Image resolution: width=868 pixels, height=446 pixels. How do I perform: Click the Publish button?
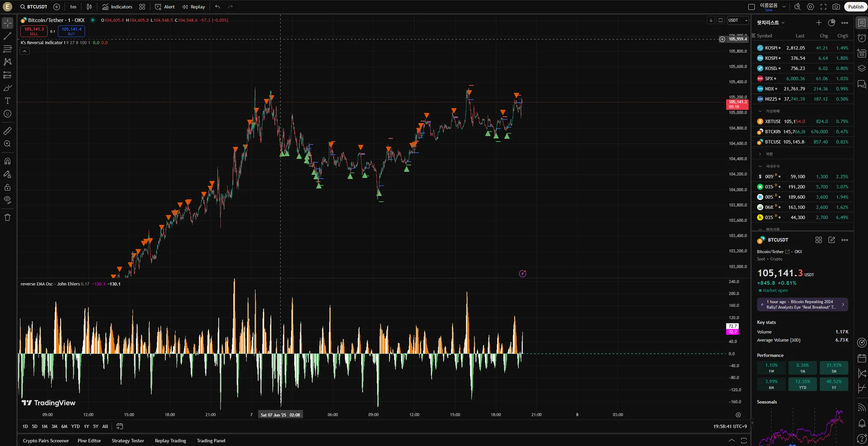tap(855, 7)
